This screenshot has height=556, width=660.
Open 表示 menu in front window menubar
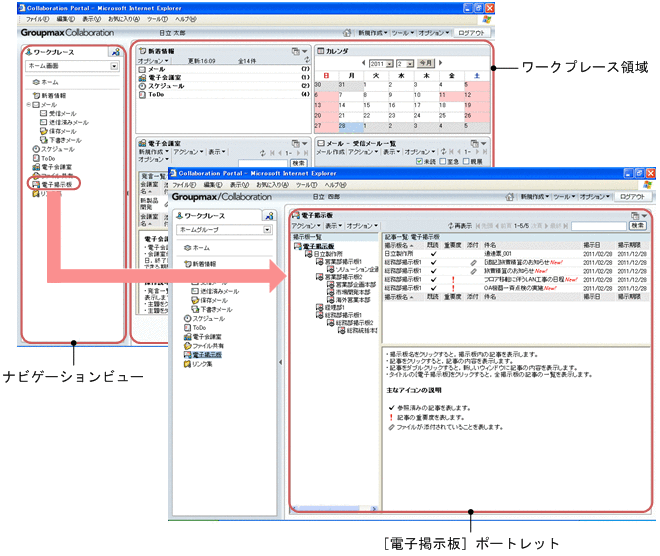[x=239, y=185]
